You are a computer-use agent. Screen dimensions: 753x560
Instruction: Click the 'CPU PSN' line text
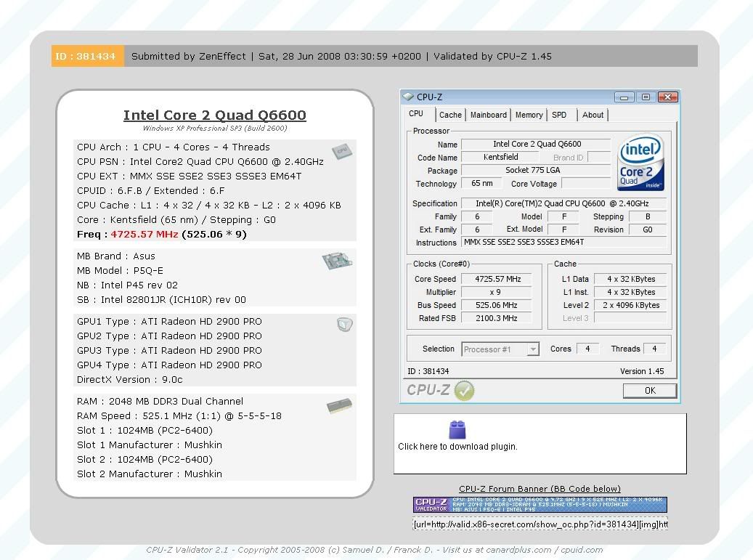200,162
